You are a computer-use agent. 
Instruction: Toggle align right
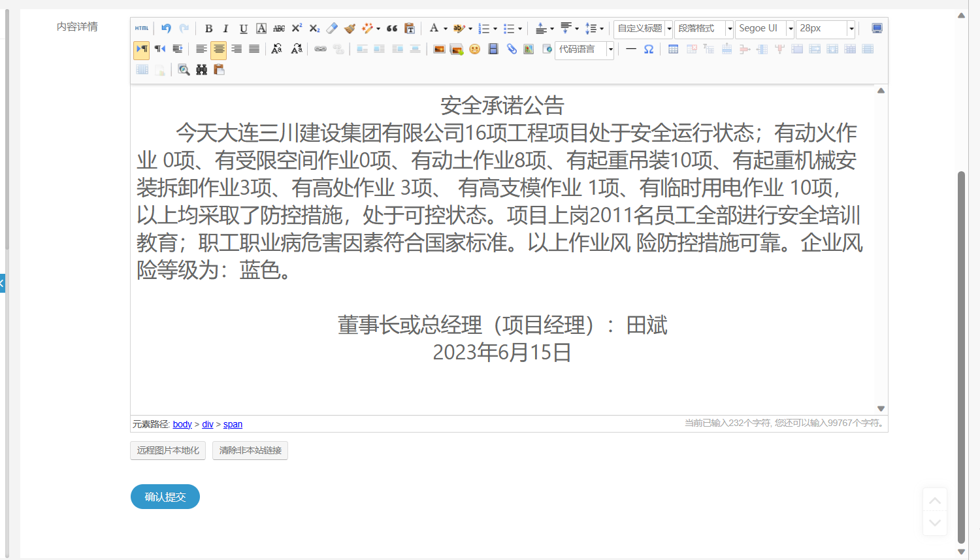(x=237, y=49)
